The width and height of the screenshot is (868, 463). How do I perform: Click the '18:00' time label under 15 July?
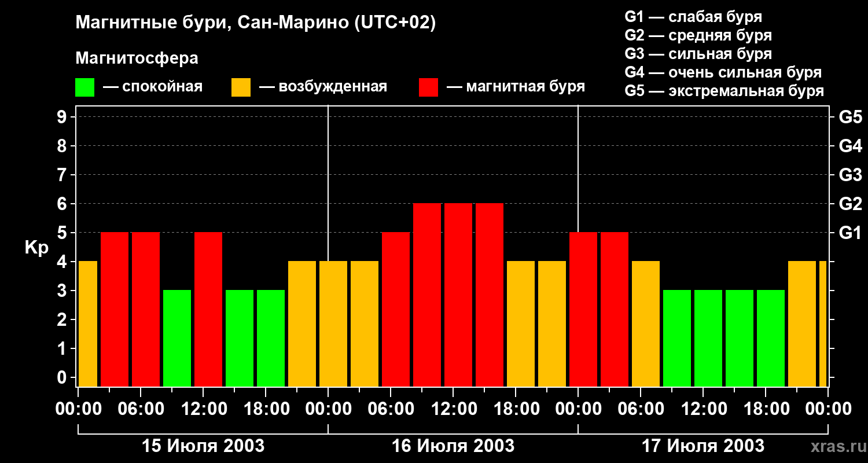(x=266, y=409)
